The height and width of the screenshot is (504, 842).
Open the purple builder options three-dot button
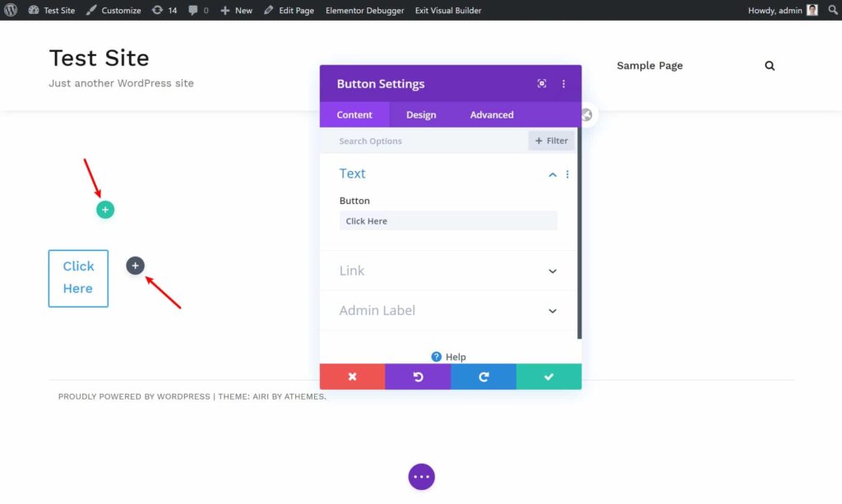pyautogui.click(x=421, y=477)
